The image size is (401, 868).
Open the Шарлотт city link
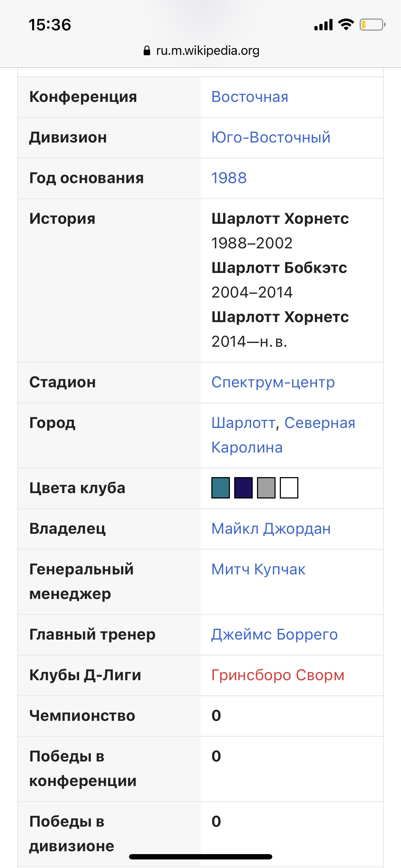pyautogui.click(x=243, y=423)
